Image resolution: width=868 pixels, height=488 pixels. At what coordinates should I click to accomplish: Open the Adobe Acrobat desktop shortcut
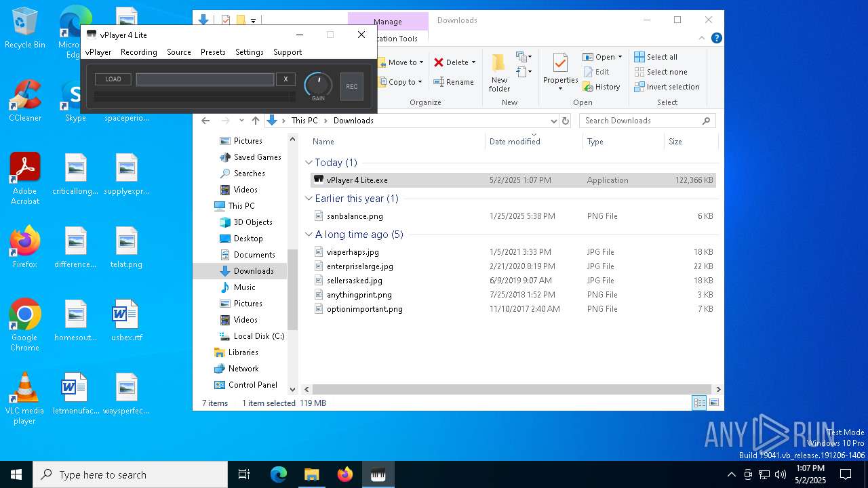(x=25, y=179)
